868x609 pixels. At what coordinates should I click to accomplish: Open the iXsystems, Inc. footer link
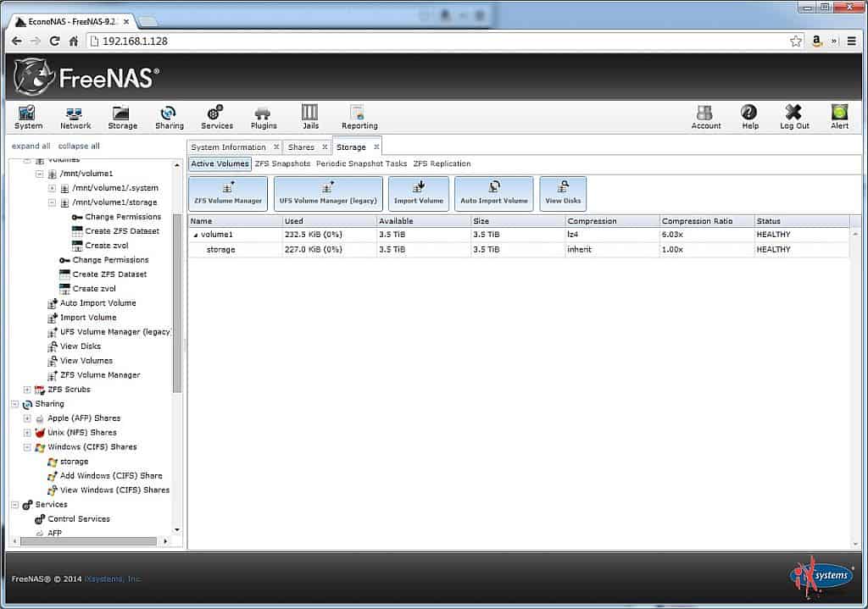pyautogui.click(x=114, y=579)
